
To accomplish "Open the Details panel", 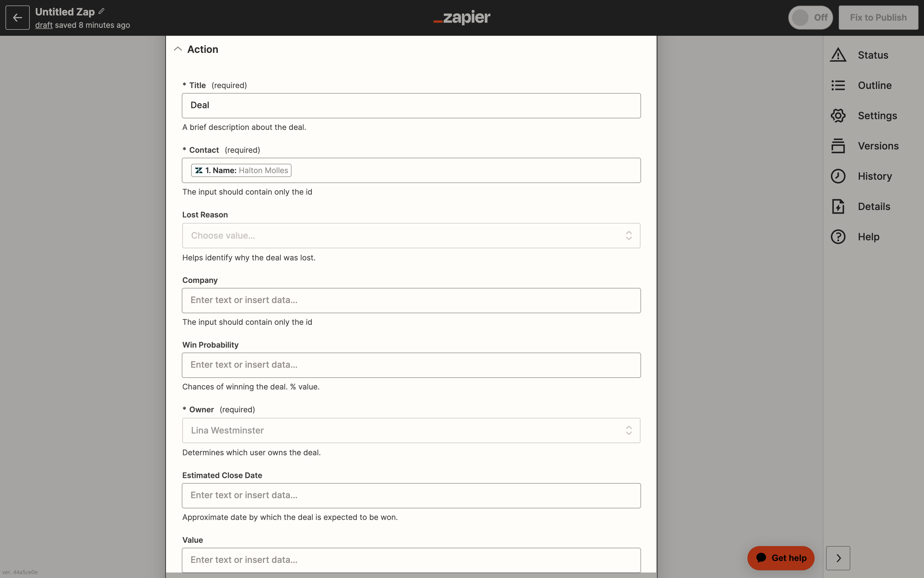I will click(x=874, y=206).
